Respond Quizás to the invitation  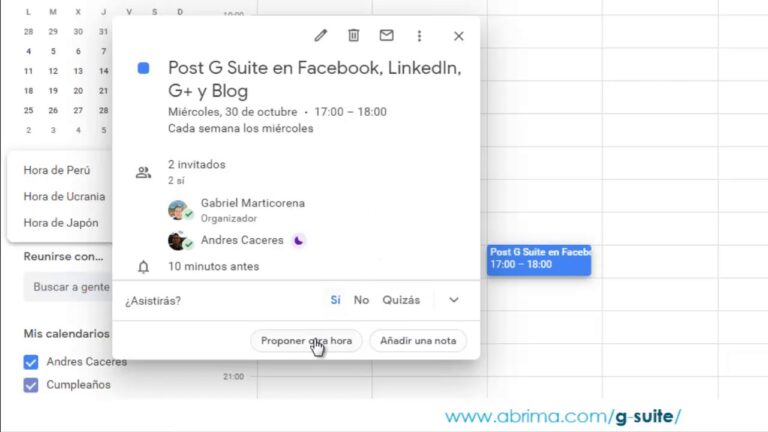(x=401, y=300)
